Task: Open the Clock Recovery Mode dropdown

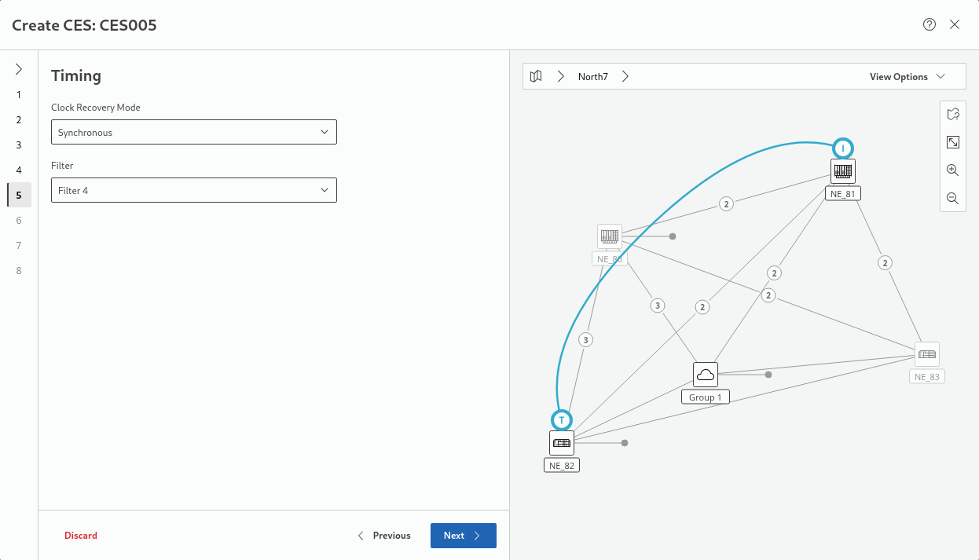Action: (x=193, y=133)
